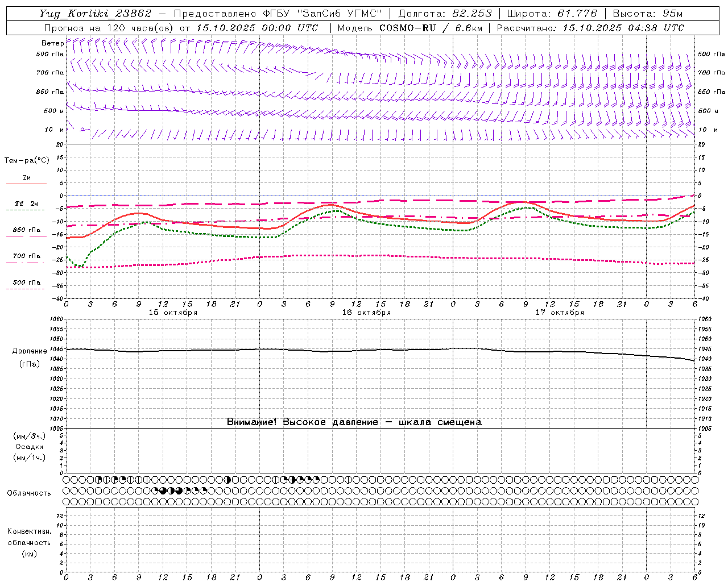Viewport: 728px width, 582px height.
Task: Click the 17 октября date label
Action: click(560, 313)
